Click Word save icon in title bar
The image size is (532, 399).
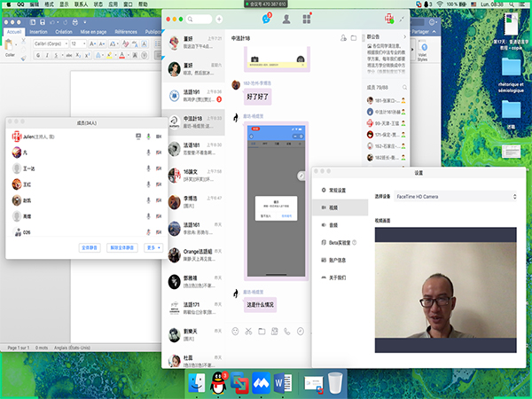(43, 22)
